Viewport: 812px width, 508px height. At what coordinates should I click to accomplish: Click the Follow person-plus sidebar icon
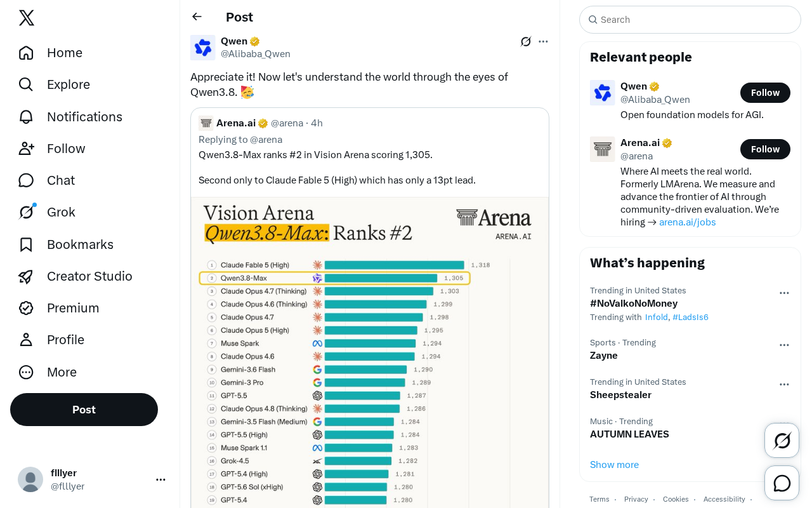[26, 149]
